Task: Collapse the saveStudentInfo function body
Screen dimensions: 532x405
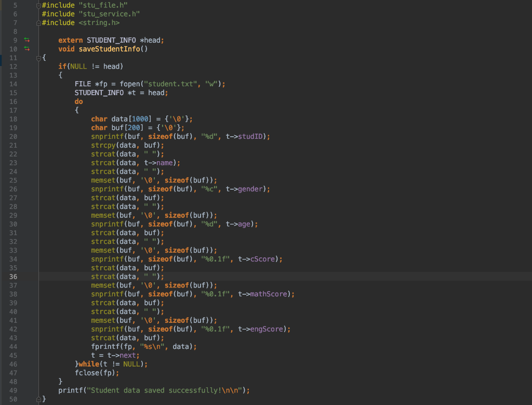Action: [38, 57]
